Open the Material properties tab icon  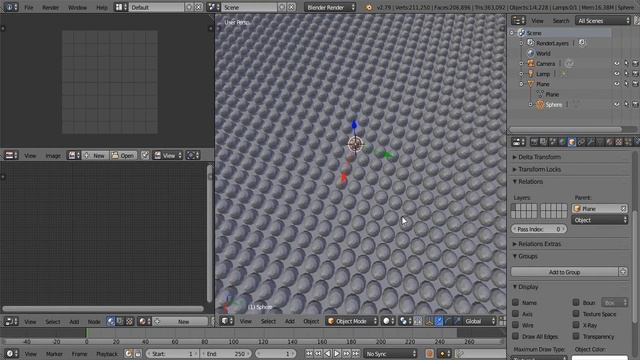click(x=609, y=142)
